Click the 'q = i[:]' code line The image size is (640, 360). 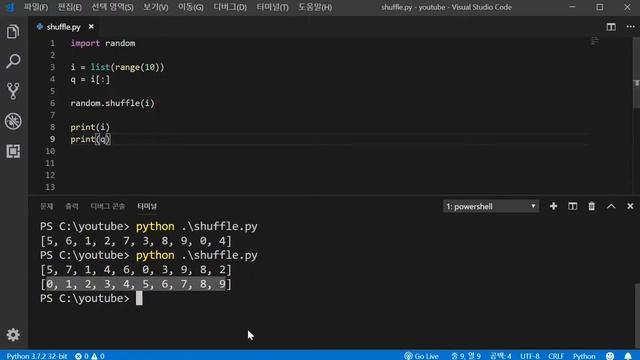[90, 79]
